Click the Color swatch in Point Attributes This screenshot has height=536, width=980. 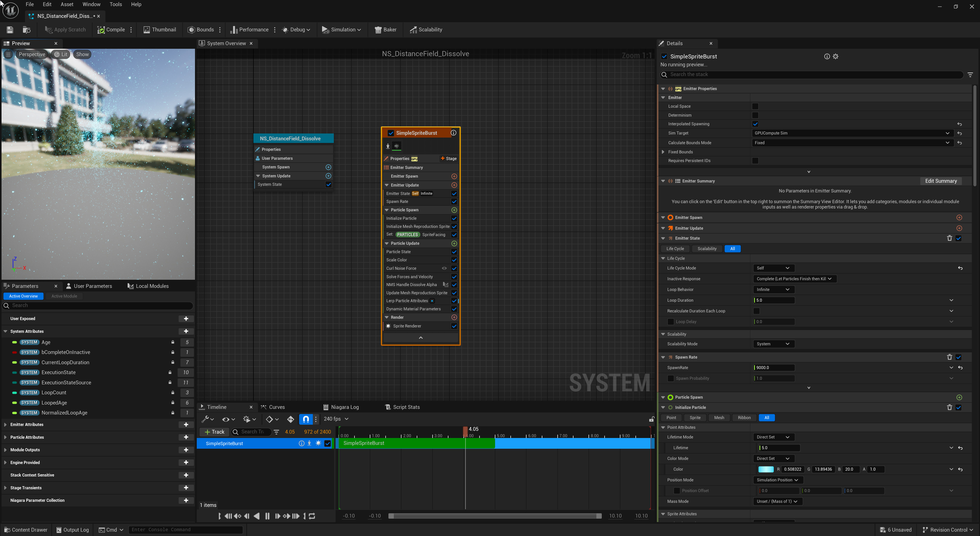click(766, 469)
